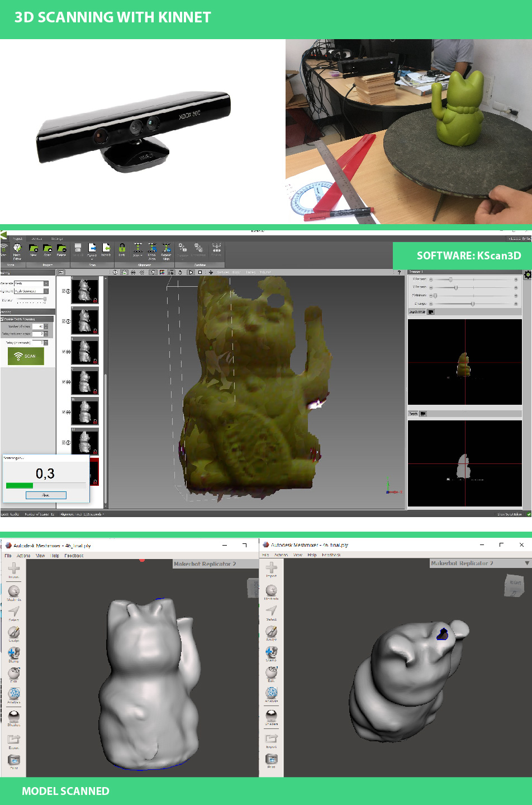Click Export tool in left Meshmixer window
Image resolution: width=532 pixels, height=805 pixels.
[14, 742]
